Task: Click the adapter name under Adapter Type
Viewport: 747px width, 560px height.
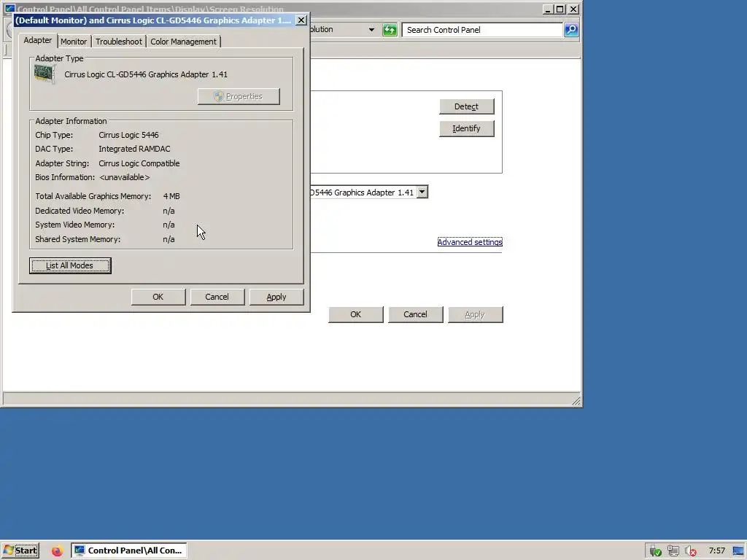Action: tap(146, 74)
